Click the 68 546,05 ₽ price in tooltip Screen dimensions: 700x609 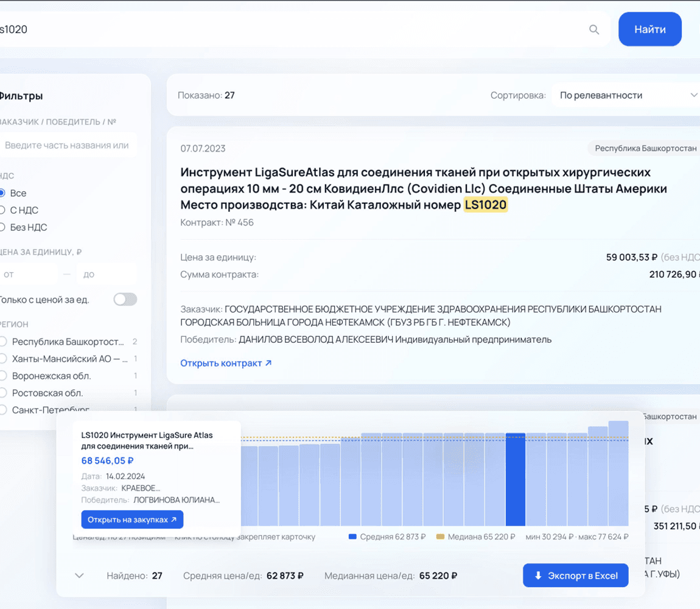point(107,460)
